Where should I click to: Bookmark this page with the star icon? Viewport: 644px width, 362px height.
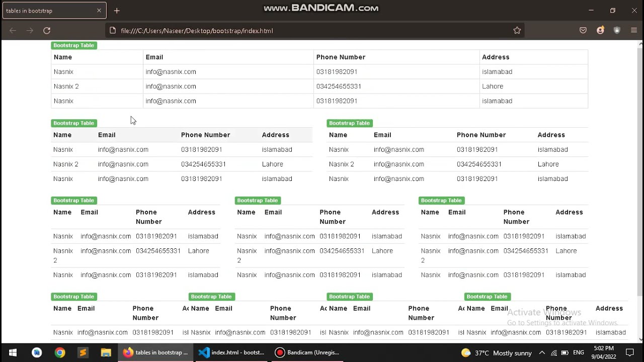517,31
